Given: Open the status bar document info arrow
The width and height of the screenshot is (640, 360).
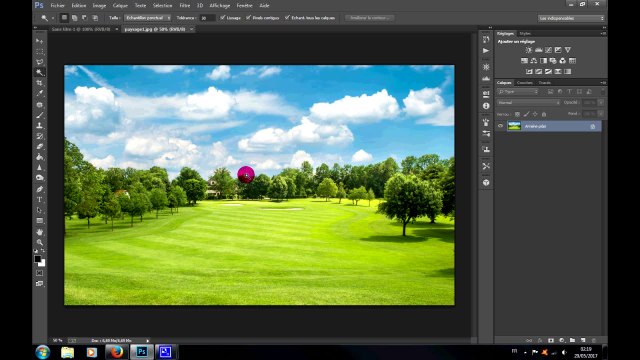Looking at the screenshot, I should point(148,340).
